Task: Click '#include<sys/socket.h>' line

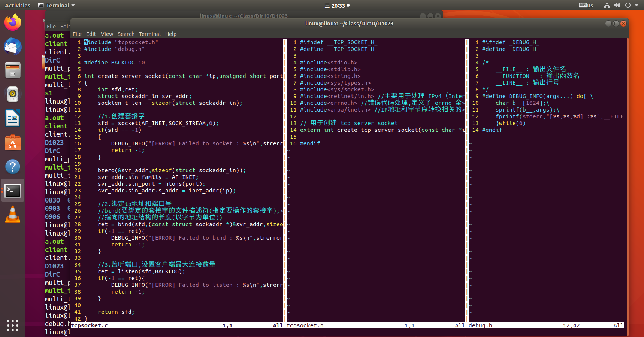Action: [x=337, y=89]
